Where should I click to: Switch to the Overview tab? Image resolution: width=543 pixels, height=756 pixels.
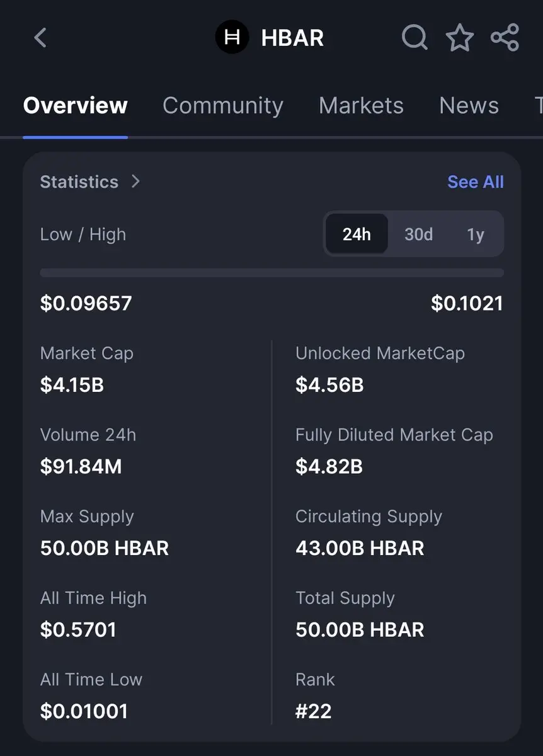(x=75, y=105)
